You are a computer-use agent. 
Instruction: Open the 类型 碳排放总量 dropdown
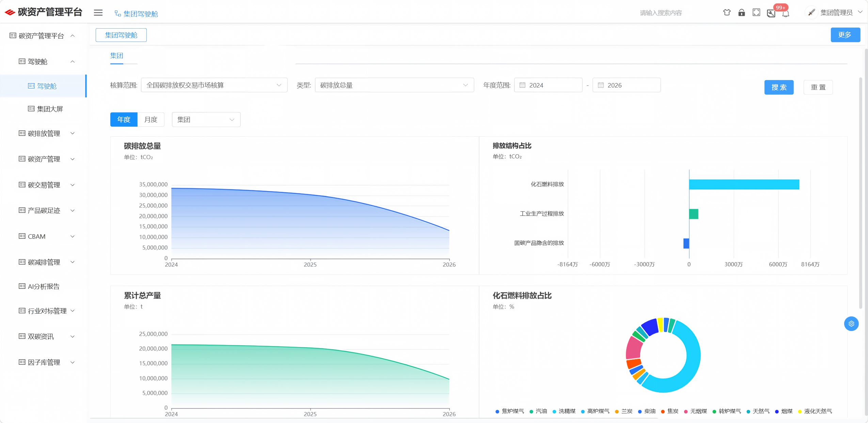click(x=394, y=85)
